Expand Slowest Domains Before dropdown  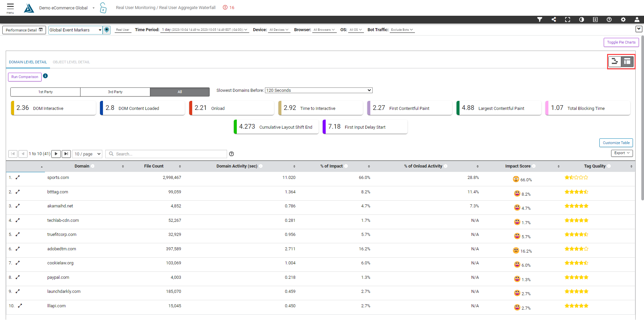click(x=319, y=90)
